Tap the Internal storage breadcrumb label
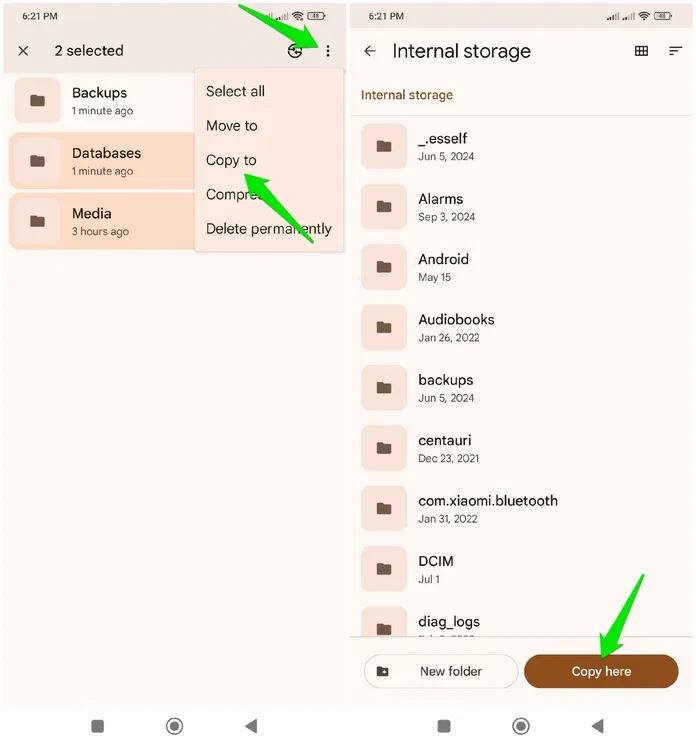 tap(406, 95)
